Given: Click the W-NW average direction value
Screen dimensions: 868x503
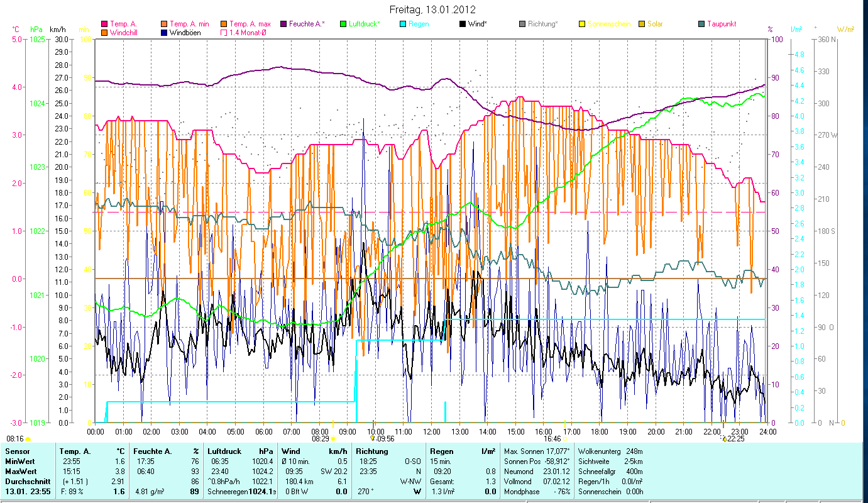Looking at the screenshot, I should [410, 481].
